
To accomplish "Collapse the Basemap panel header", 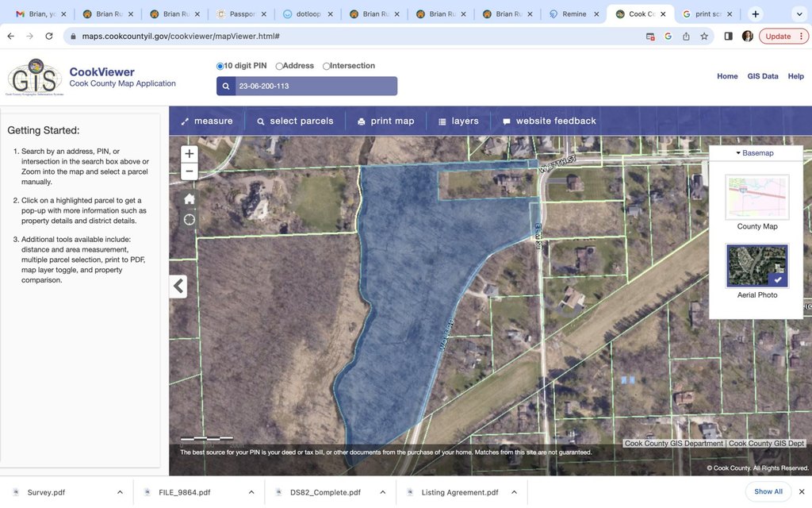I will pyautogui.click(x=755, y=152).
